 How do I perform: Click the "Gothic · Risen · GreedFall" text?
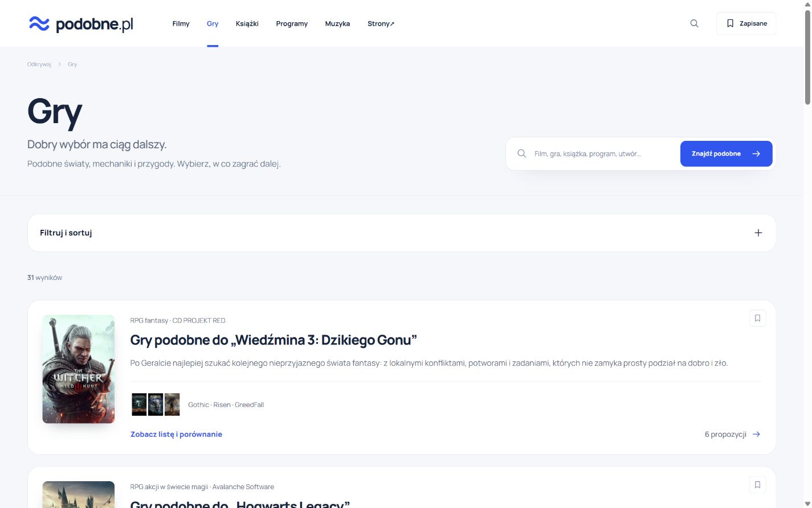tap(226, 405)
